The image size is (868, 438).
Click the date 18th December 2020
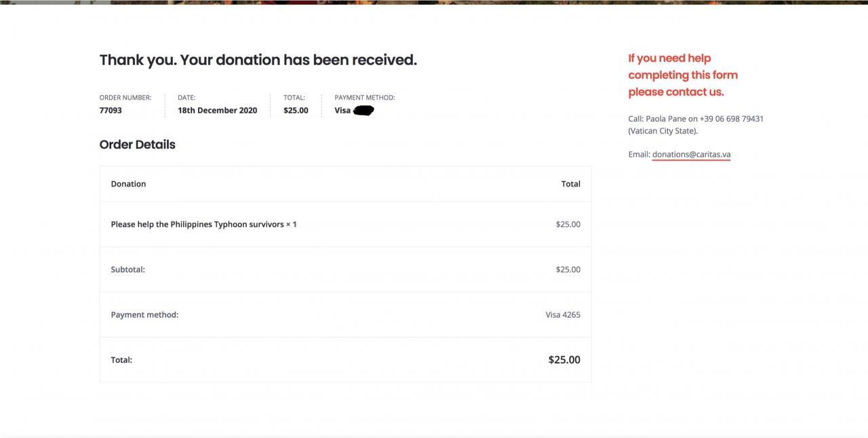click(217, 111)
